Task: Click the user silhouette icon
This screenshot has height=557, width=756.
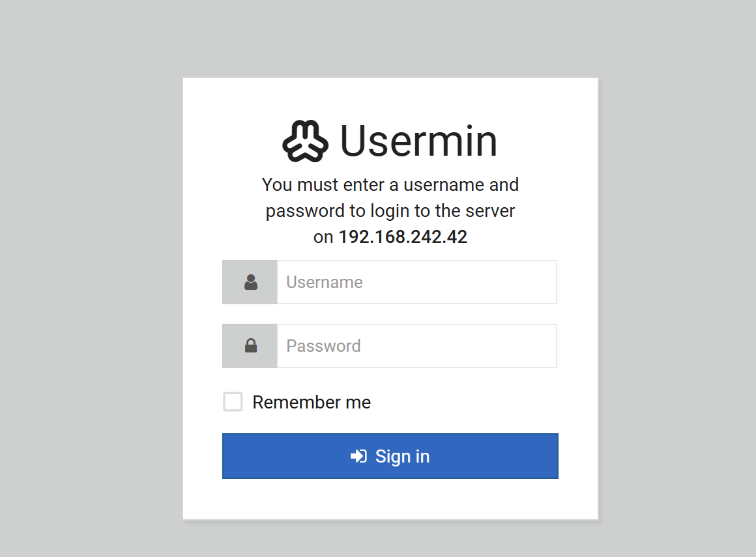Action: click(x=250, y=282)
